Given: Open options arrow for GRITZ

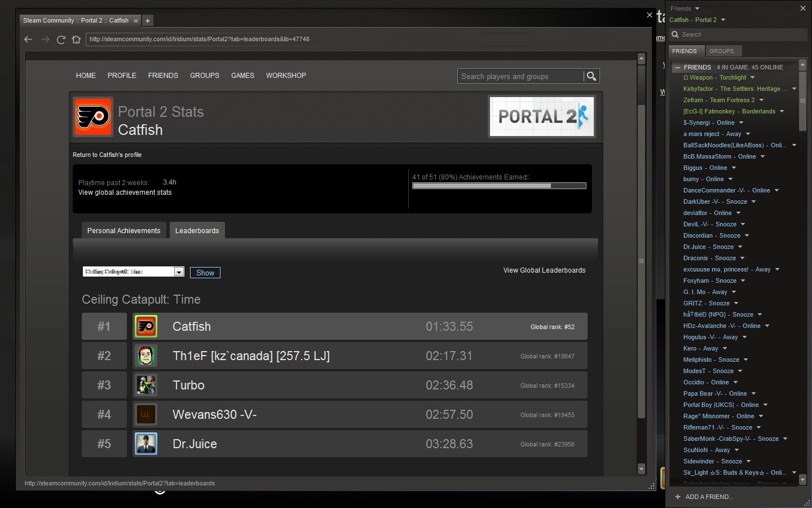Looking at the screenshot, I should [x=736, y=303].
